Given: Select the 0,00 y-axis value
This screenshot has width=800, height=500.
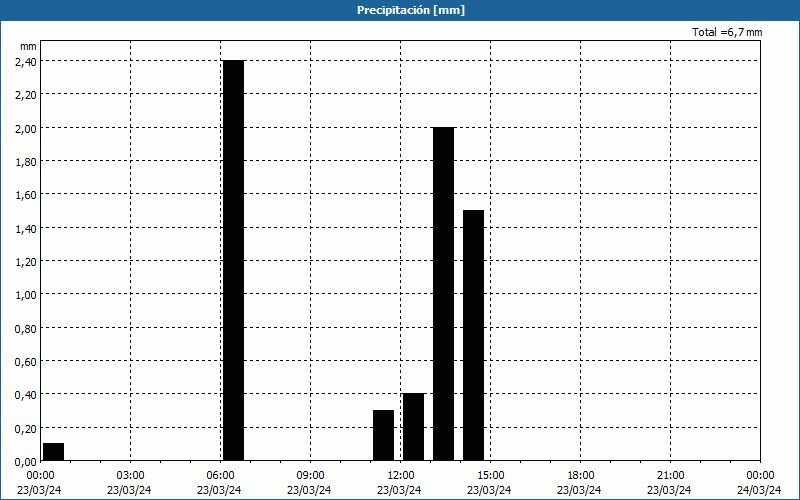Looking at the screenshot, I should (x=26, y=461).
